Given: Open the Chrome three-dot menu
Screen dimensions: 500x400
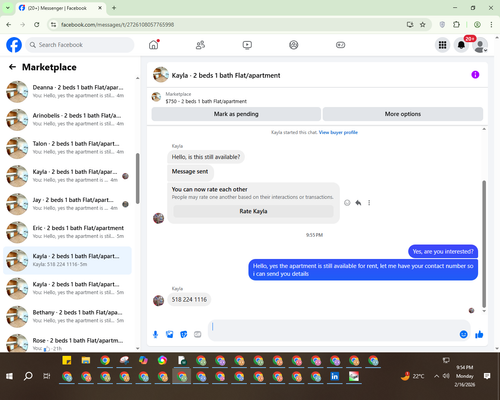Looking at the screenshot, I should coord(491,24).
